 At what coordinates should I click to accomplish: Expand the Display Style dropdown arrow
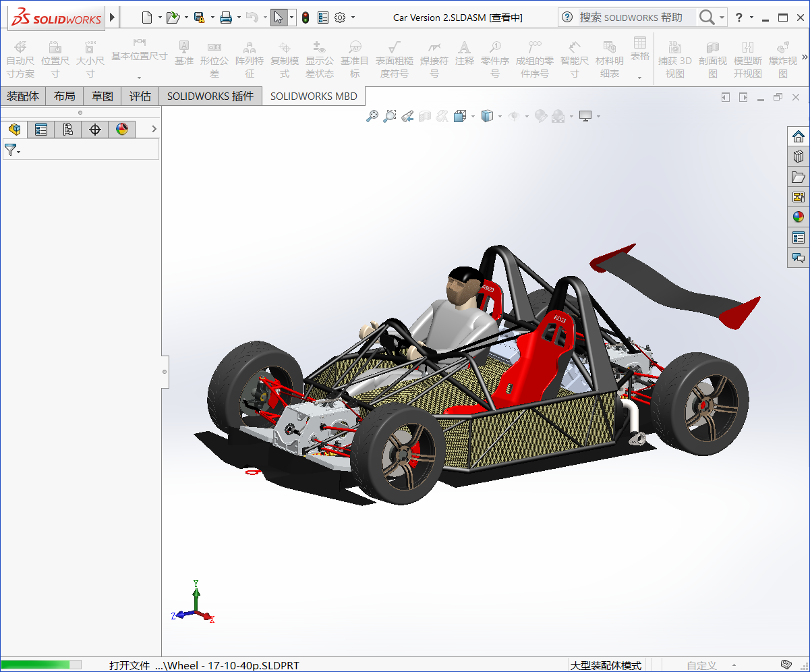pos(500,116)
